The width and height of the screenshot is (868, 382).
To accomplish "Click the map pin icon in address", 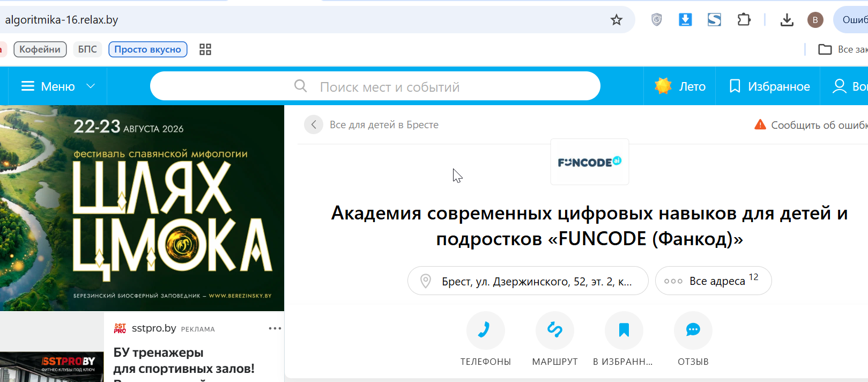I will (x=426, y=281).
